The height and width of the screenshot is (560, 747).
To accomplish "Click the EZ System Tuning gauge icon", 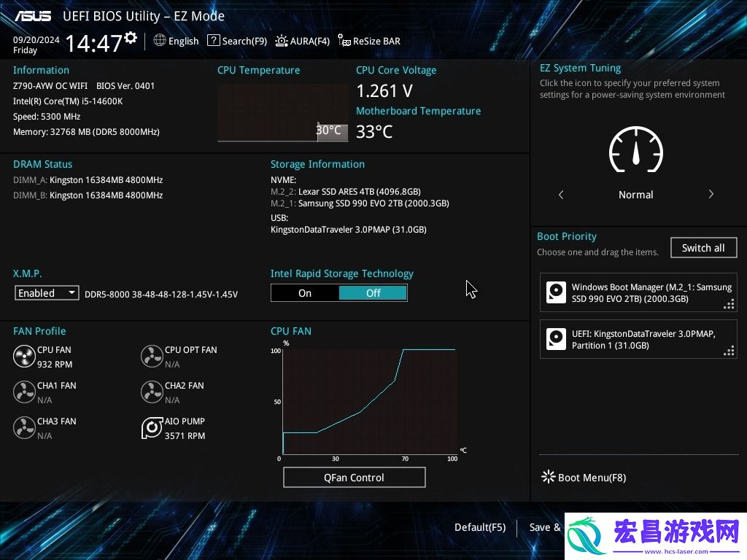I will 636,149.
